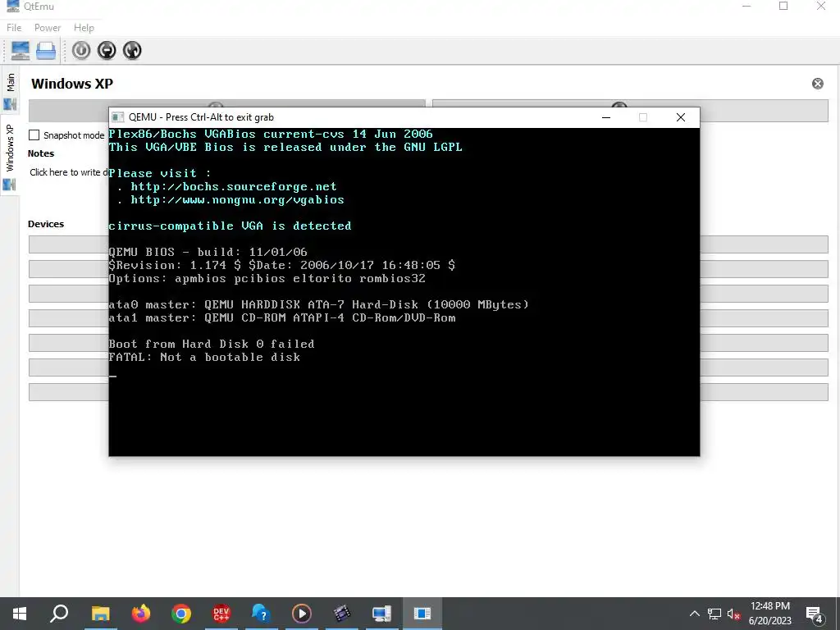Open the film clapper video app icon

point(342,614)
